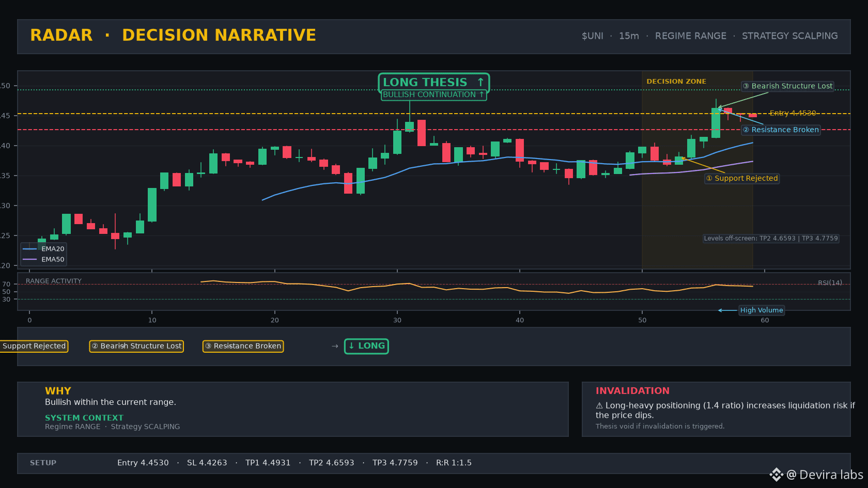The width and height of the screenshot is (868, 488).
Task: Click the INVALIDATION warning triangle icon
Action: tap(599, 406)
